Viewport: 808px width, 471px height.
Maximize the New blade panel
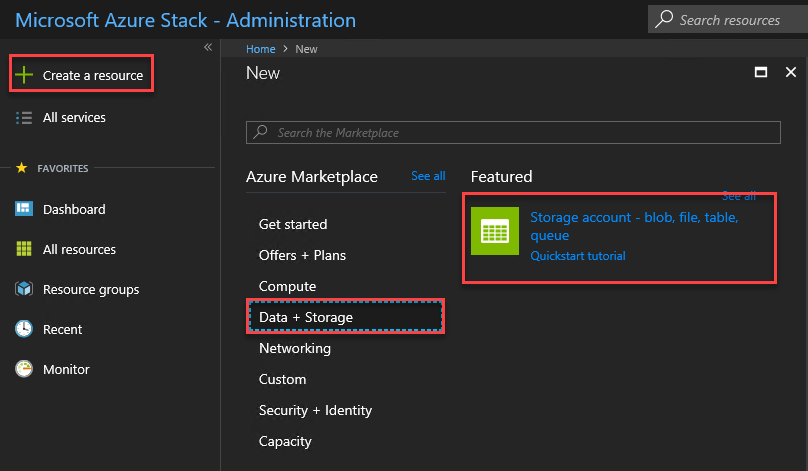coord(761,72)
